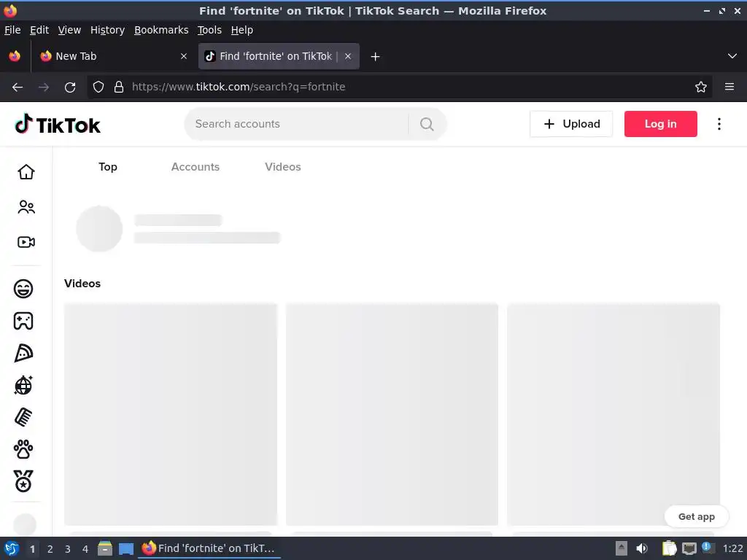The image size is (747, 560).
Task: Click the show desktop taskbar icon
Action: [126, 548]
